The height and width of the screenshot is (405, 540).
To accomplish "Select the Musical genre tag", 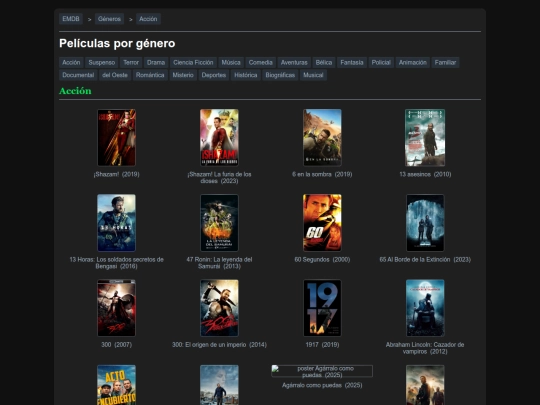I will [313, 75].
